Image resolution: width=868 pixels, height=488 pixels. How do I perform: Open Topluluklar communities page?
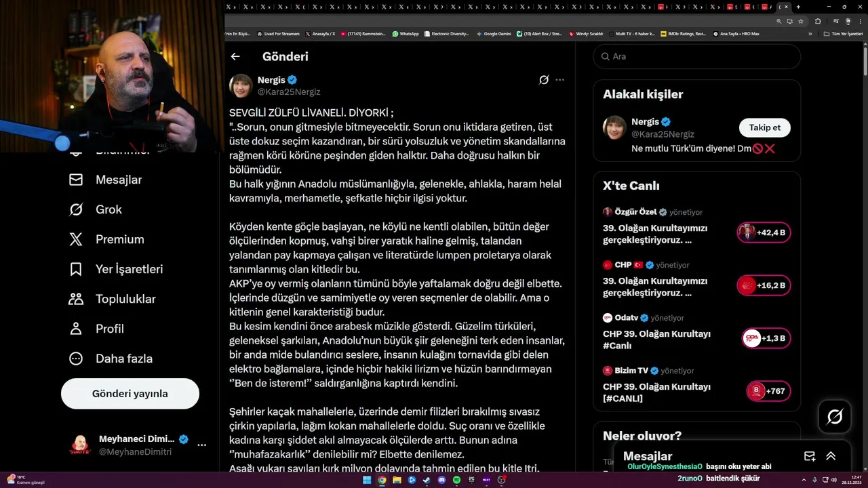(x=112, y=299)
